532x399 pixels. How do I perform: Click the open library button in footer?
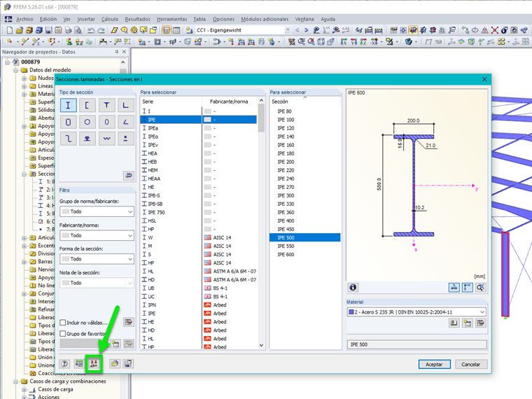click(115, 364)
